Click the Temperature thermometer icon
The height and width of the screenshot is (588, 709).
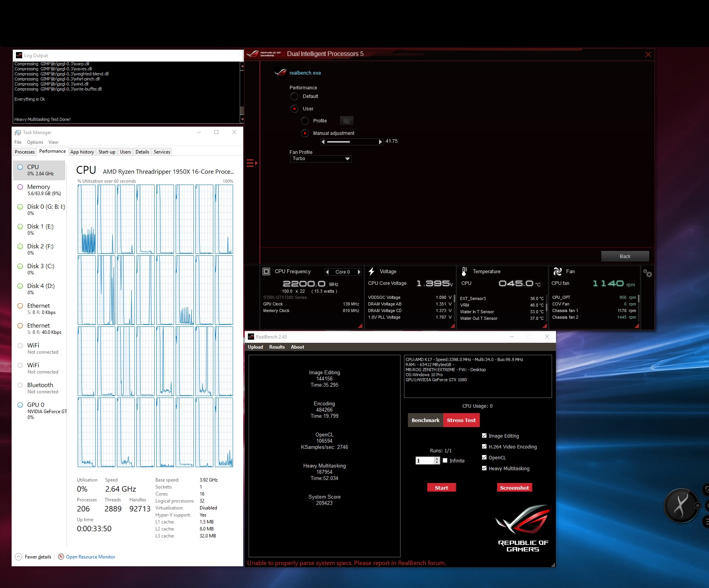tap(464, 271)
